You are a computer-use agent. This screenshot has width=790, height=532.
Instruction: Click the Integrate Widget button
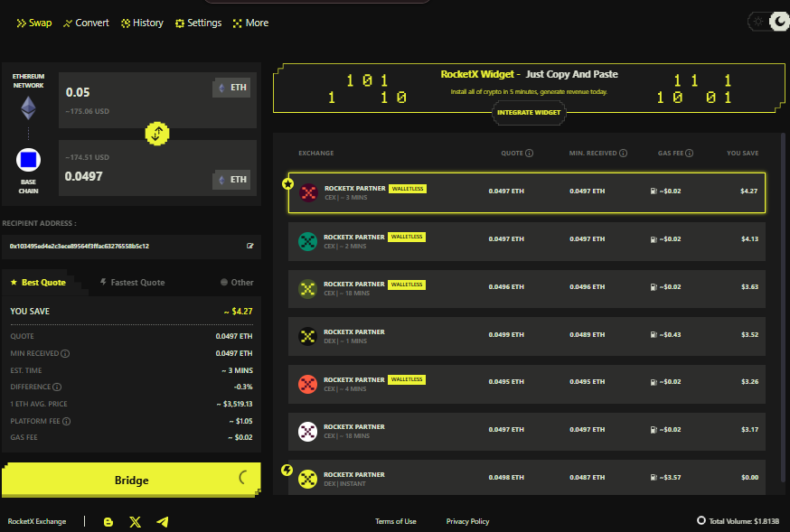(529, 112)
